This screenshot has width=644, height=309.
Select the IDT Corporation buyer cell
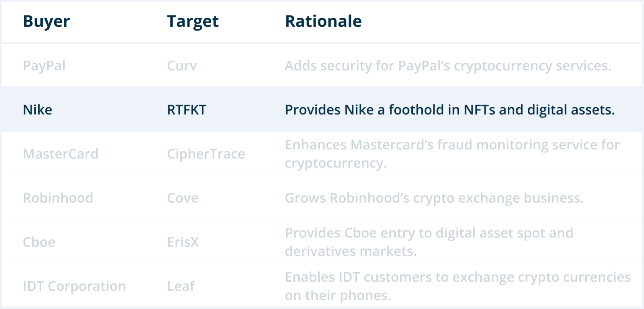(74, 286)
